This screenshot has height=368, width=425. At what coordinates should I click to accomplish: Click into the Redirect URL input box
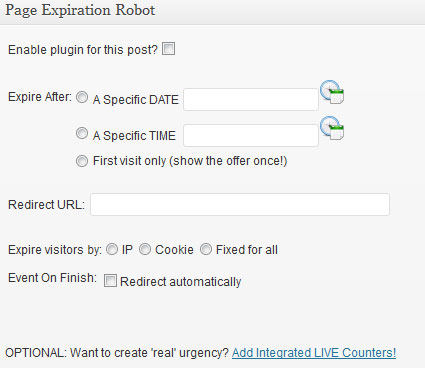[x=240, y=204]
